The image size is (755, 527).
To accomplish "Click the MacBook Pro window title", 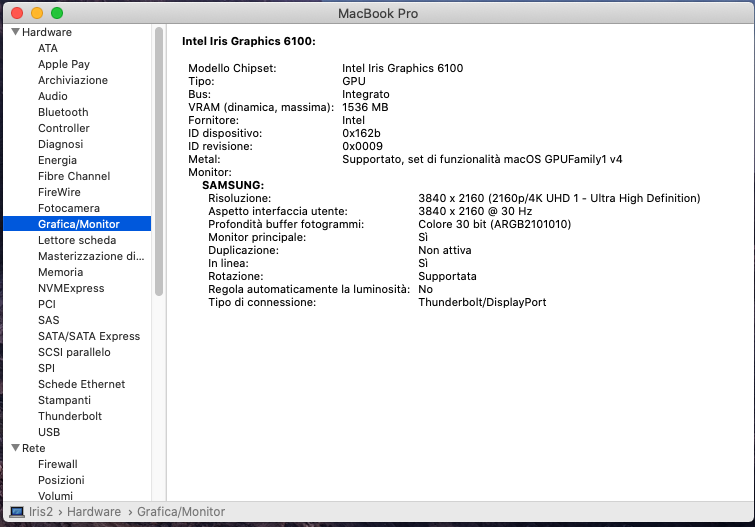I will 378,13.
